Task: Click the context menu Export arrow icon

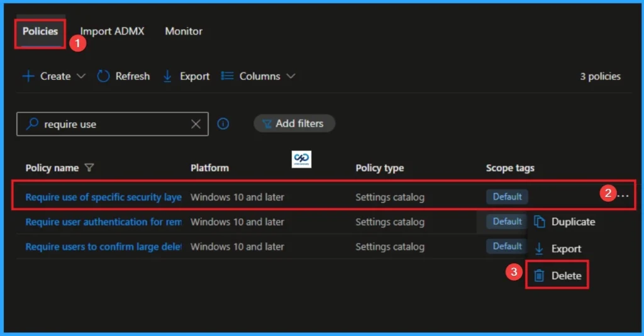Action: [539, 249]
